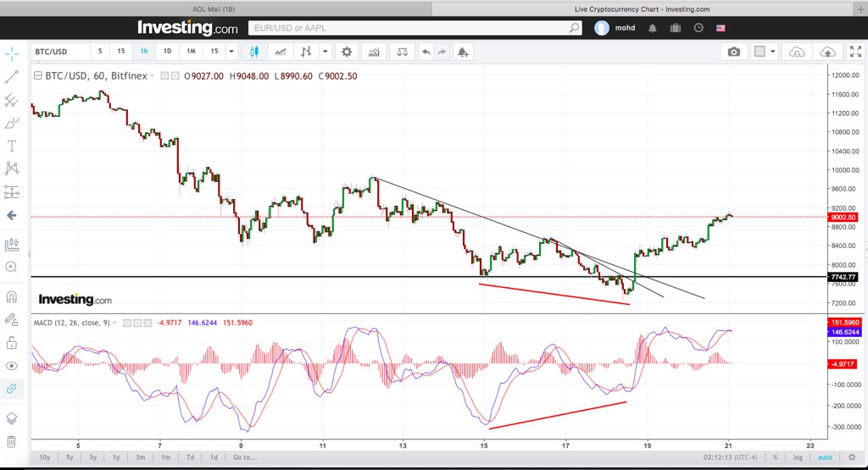Toggle stay in drawing mode pencil

point(12,319)
